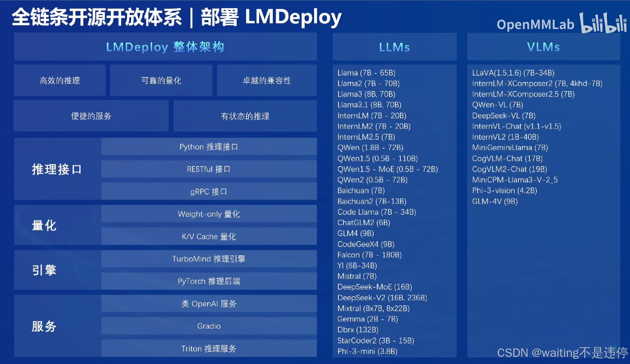Click the GLM-4V (9B) entry

pos(494,201)
